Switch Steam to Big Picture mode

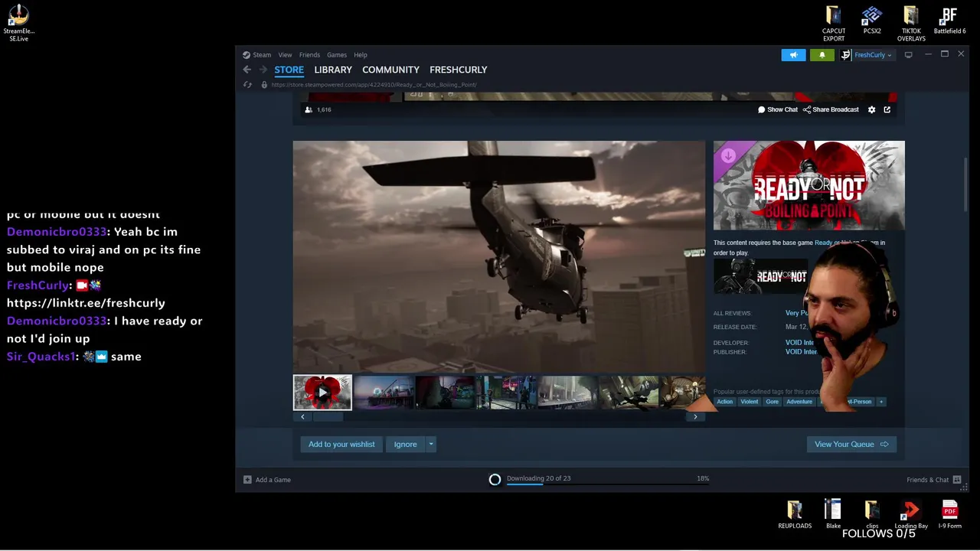(908, 55)
